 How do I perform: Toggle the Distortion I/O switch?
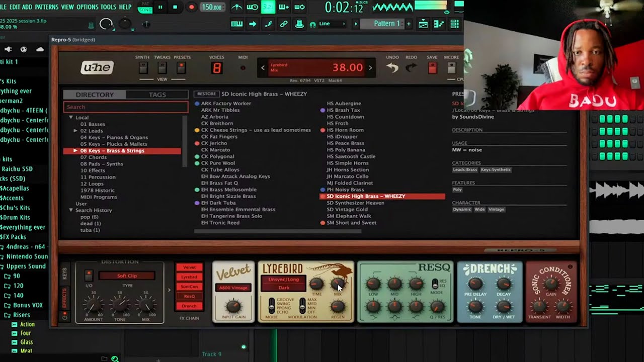(89, 275)
